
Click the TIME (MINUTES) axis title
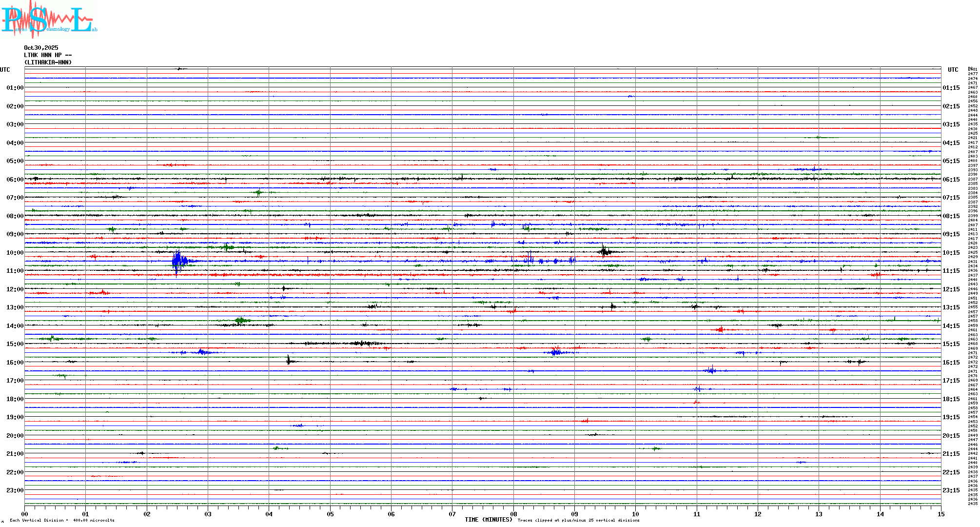point(488,520)
